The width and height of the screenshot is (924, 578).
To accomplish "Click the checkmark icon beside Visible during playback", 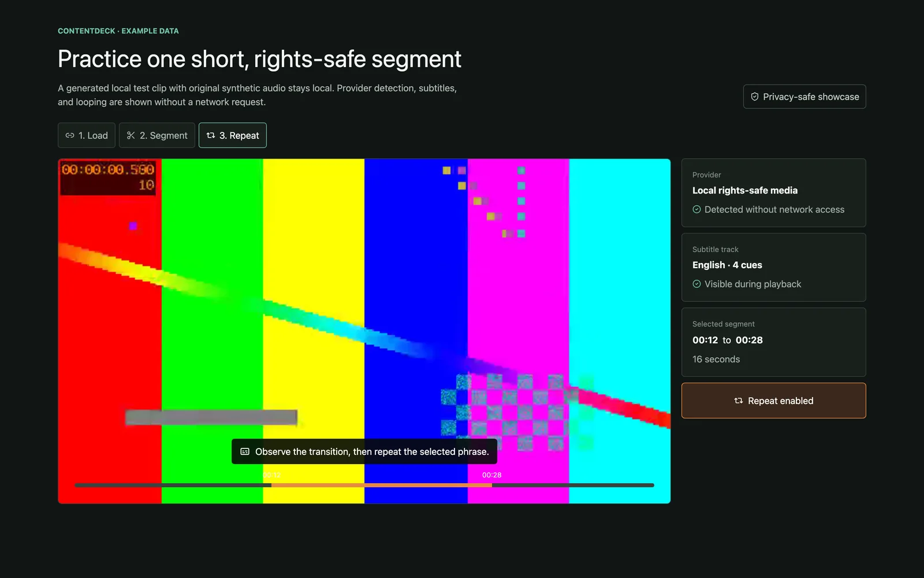I will click(x=697, y=284).
